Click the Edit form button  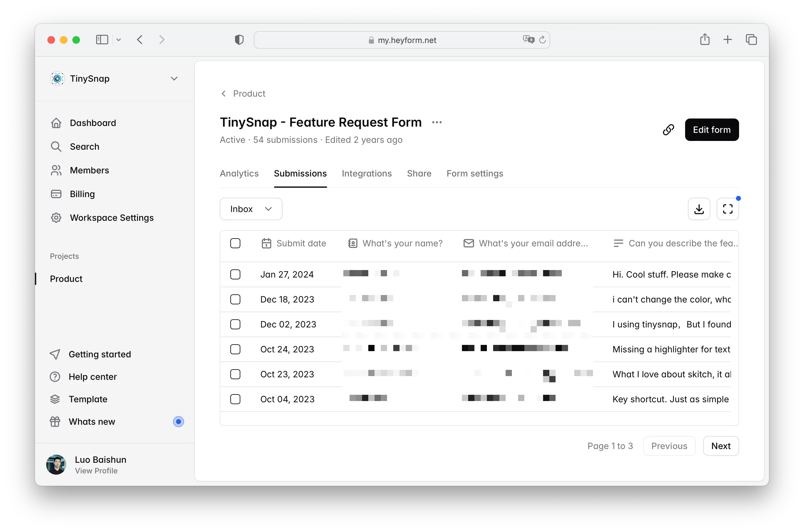coord(711,130)
